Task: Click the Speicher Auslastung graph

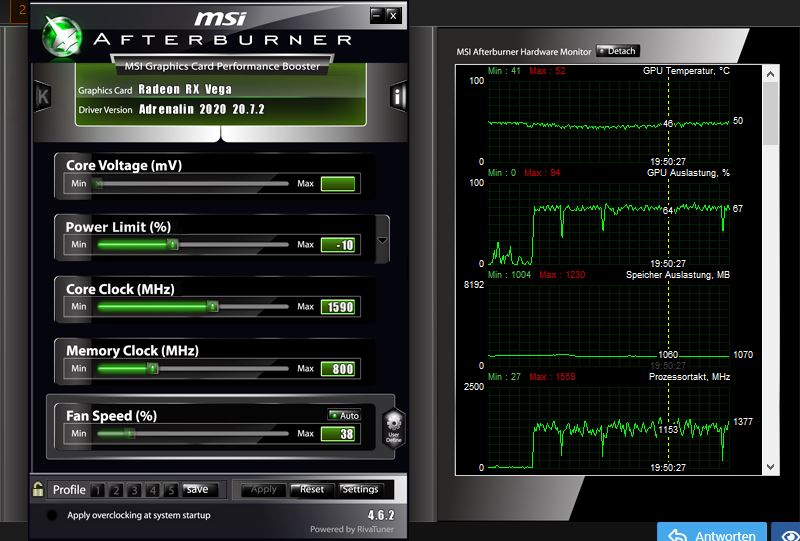Action: point(609,325)
